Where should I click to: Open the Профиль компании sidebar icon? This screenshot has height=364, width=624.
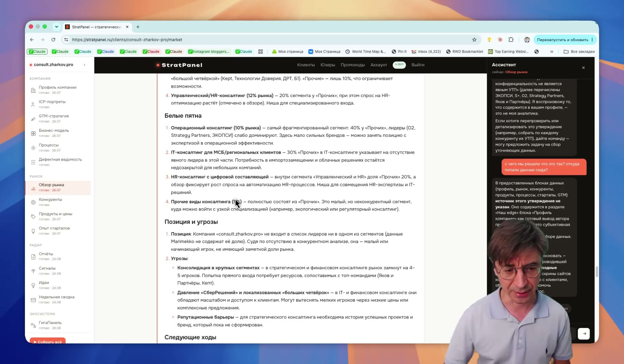[x=33, y=90]
